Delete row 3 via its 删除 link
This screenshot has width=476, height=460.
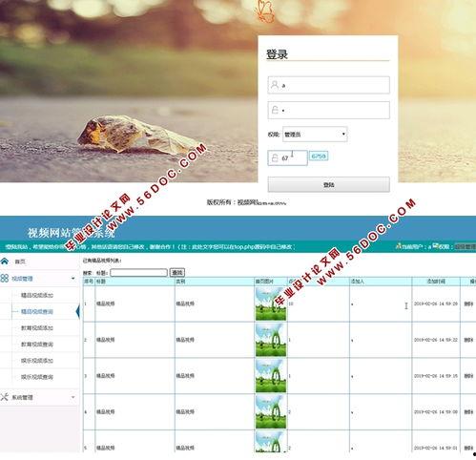(468, 376)
